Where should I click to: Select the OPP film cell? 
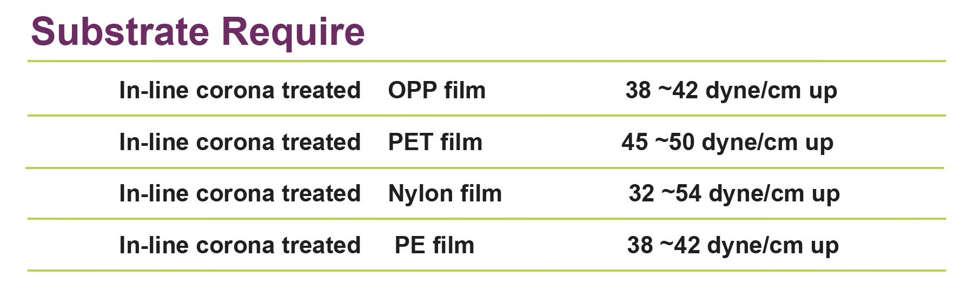(437, 90)
